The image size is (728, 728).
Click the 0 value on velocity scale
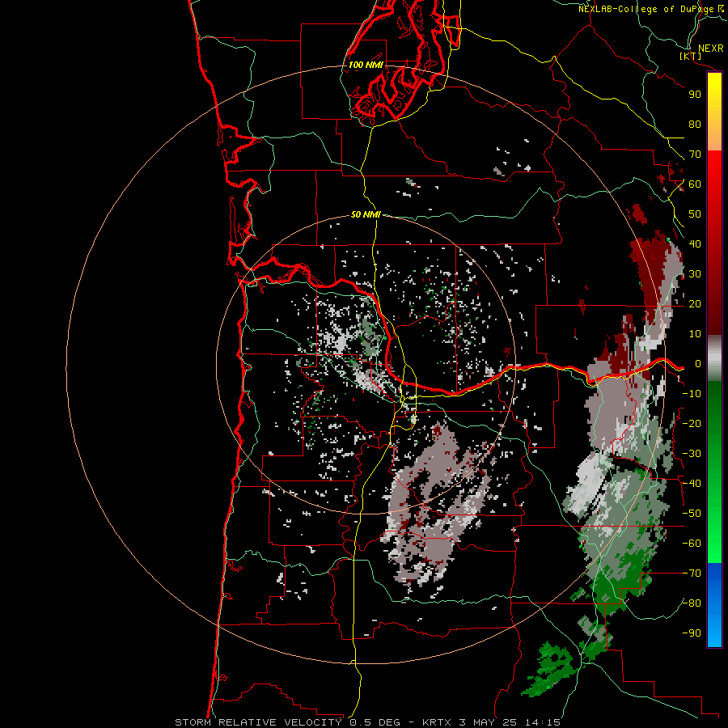(x=697, y=364)
